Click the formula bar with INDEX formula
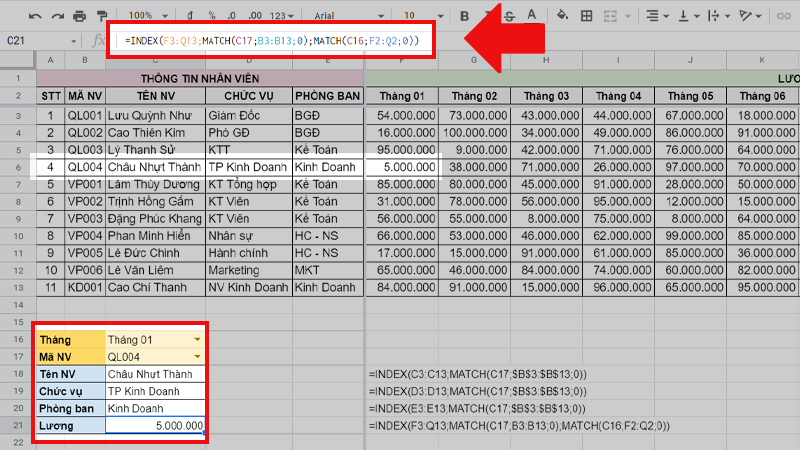 270,40
